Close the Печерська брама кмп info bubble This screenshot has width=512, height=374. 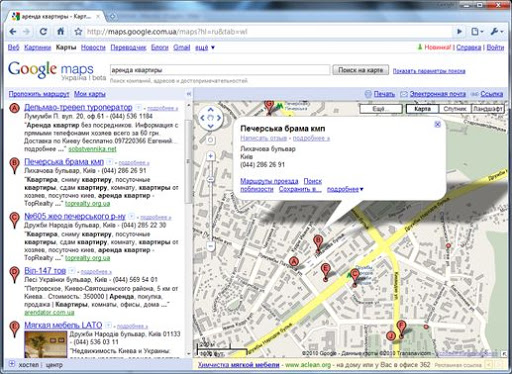(438, 124)
